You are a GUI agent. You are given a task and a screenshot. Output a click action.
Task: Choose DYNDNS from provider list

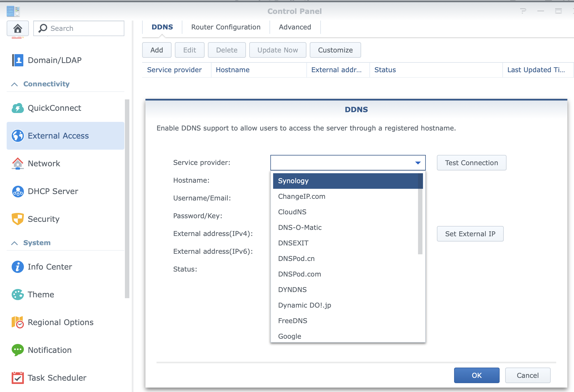[x=346, y=290]
